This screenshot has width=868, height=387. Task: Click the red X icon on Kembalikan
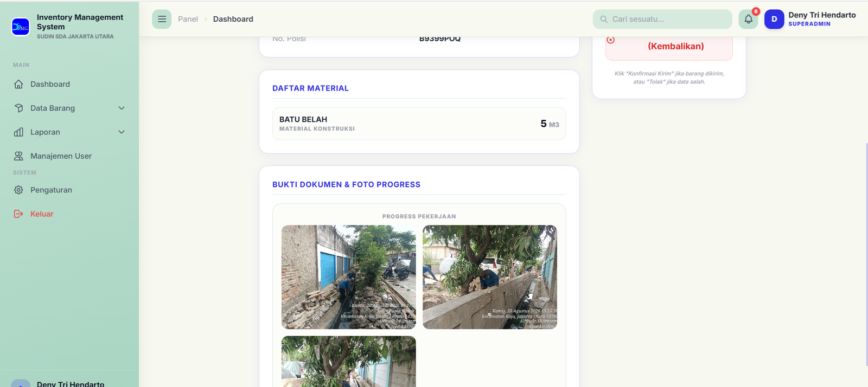point(611,40)
